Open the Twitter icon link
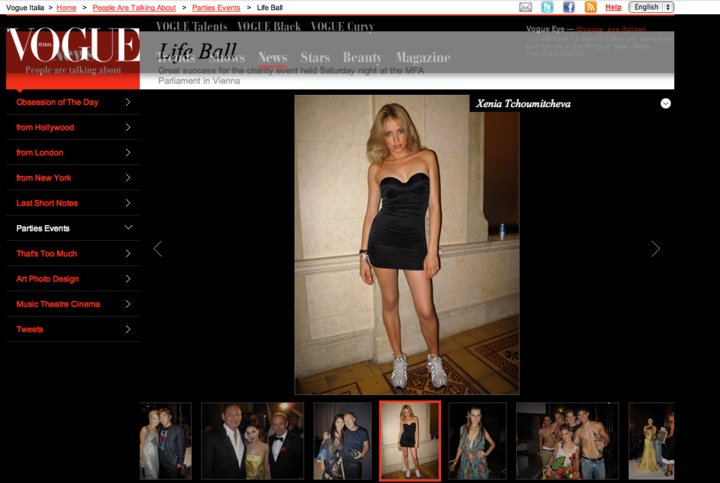 (547, 7)
